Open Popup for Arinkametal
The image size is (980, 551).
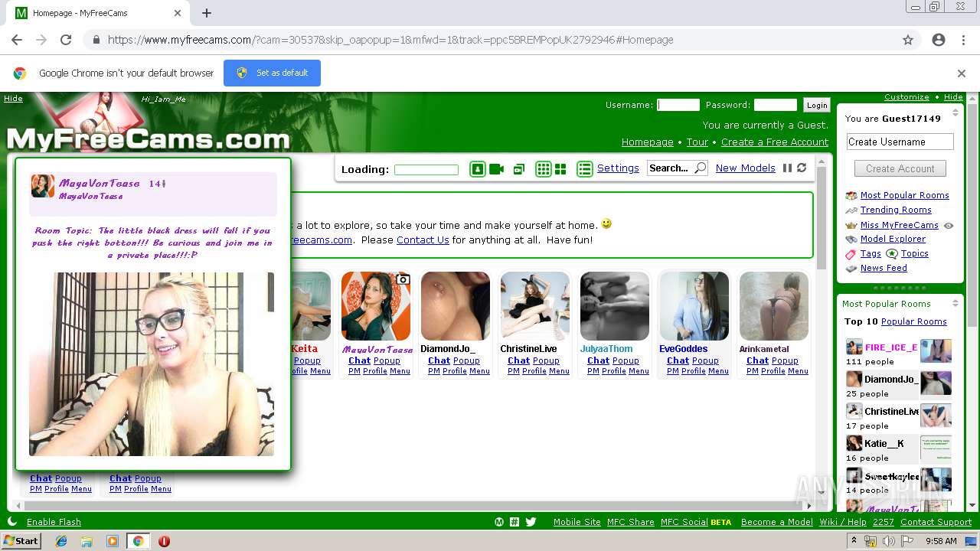click(x=784, y=360)
